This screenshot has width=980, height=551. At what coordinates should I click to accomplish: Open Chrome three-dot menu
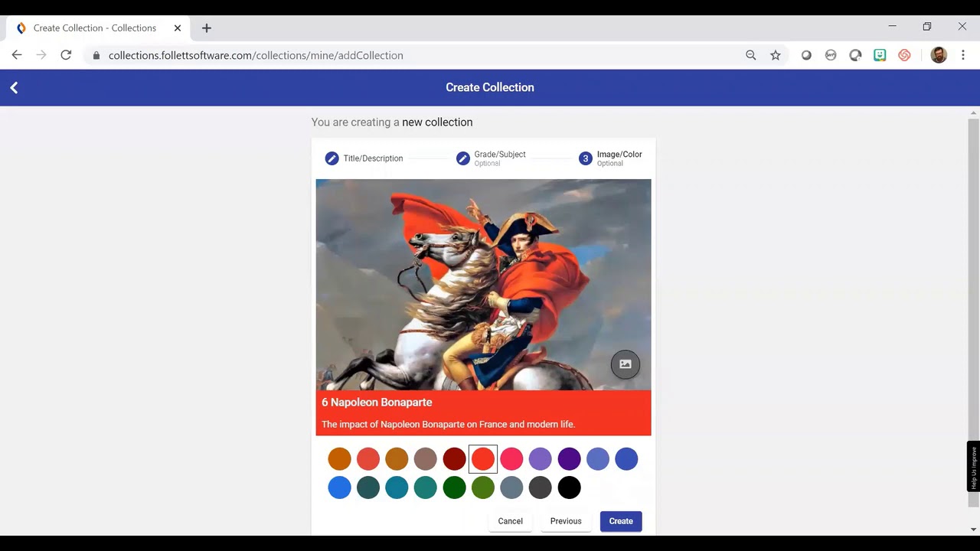tap(963, 55)
